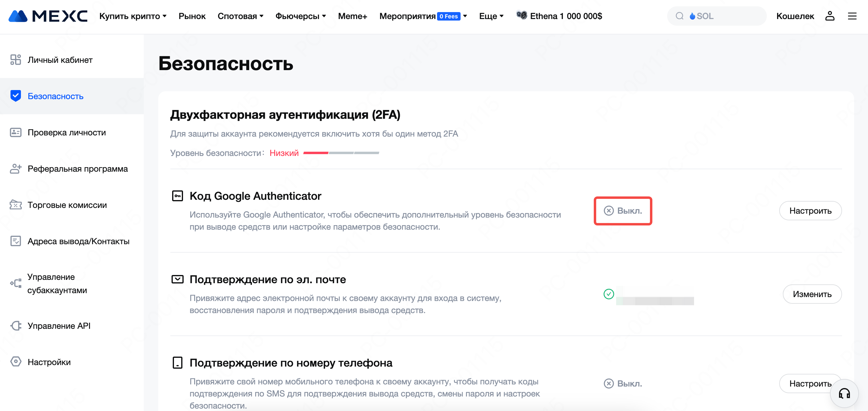
Task: Open Настройки in sidebar
Action: [x=72, y=362]
